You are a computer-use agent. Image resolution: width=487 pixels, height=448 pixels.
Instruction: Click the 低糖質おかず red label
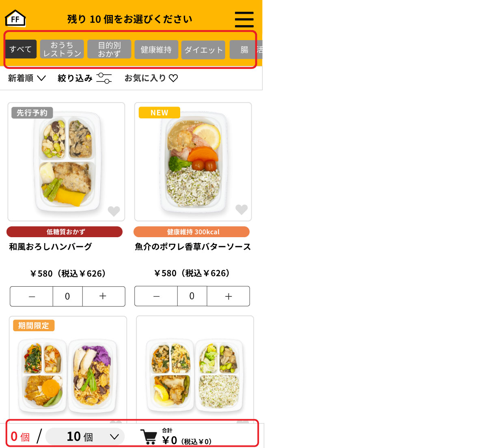(x=65, y=232)
